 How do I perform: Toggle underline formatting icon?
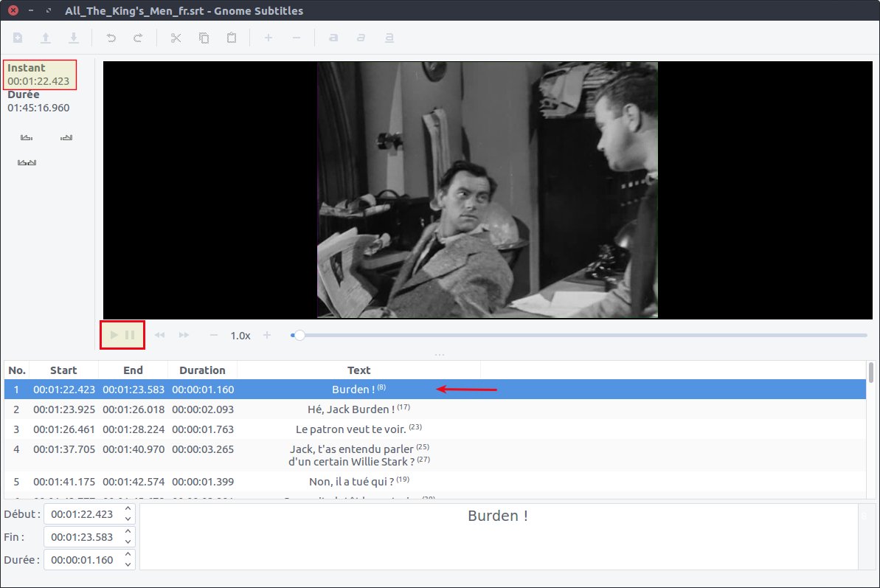coord(389,38)
